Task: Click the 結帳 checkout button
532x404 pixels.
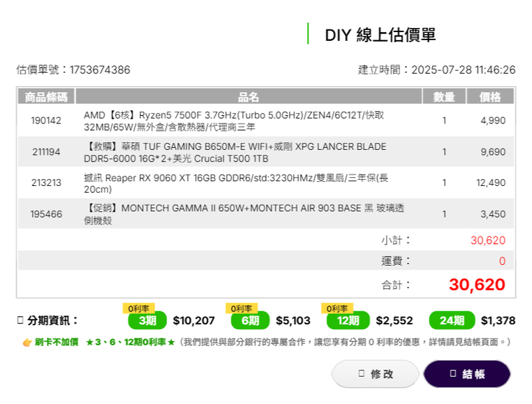Action: (x=467, y=373)
